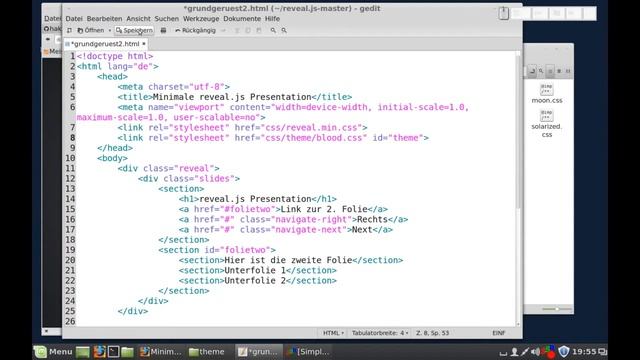Open the Datei menu in gedit
The image size is (640, 360).
click(x=74, y=18)
